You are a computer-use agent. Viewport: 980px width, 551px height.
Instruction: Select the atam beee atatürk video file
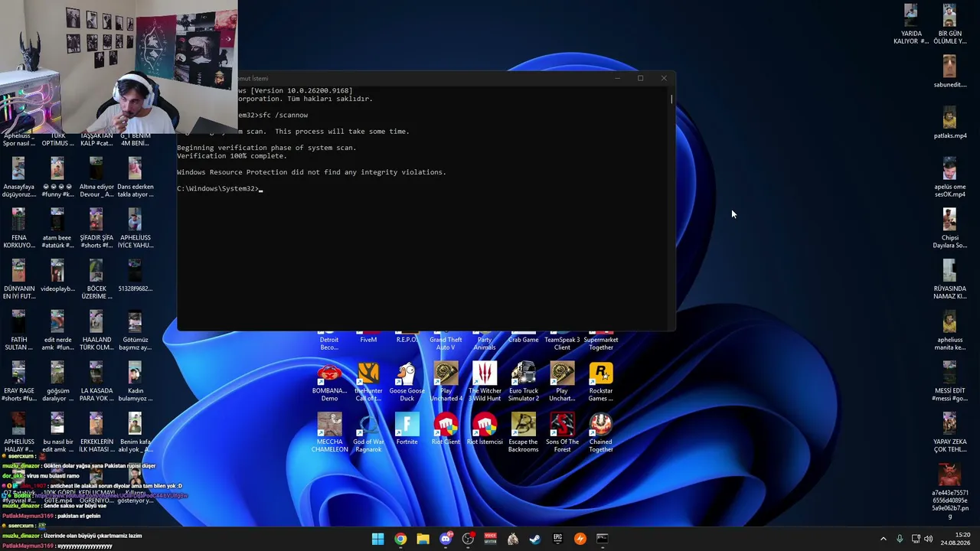point(57,230)
